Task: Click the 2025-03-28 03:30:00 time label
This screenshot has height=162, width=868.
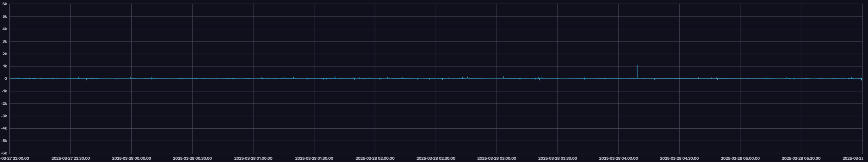Action: [x=557, y=158]
